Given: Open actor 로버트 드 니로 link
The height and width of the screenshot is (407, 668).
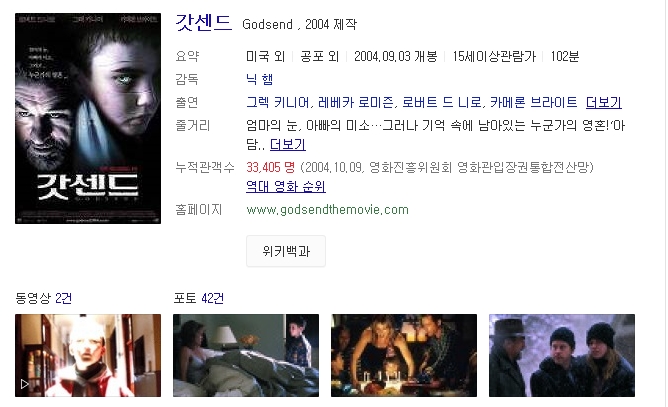Looking at the screenshot, I should click(x=442, y=102).
